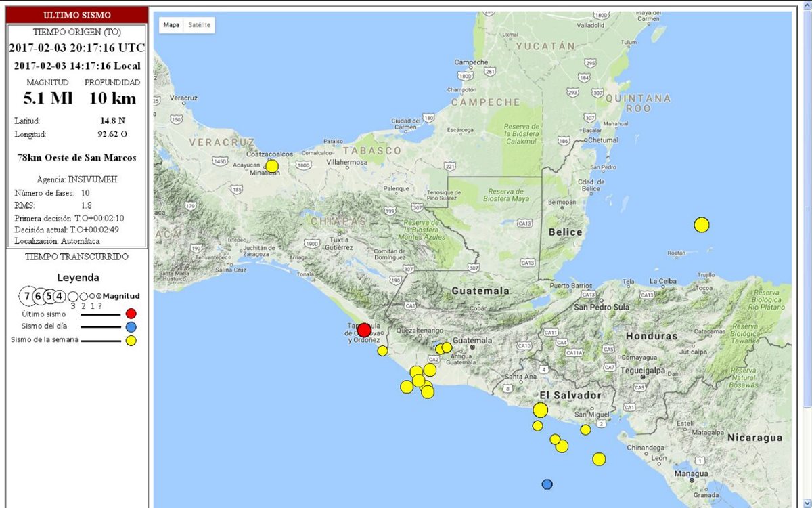The height and width of the screenshot is (508, 812).
Task: Click the blue sismo del día marker offshore
Action: click(547, 484)
